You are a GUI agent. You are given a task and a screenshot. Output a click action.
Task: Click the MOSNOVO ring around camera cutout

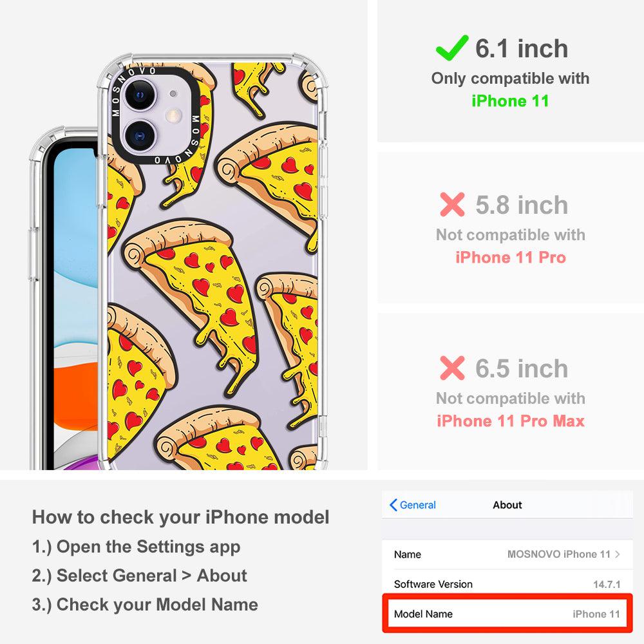click(155, 116)
